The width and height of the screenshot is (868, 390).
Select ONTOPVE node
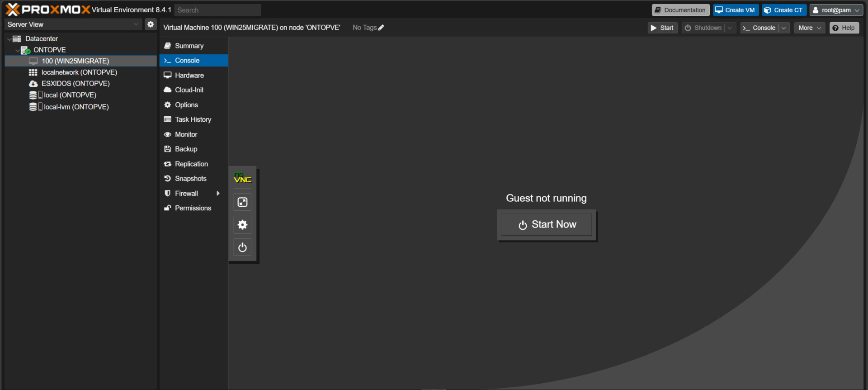pos(50,50)
